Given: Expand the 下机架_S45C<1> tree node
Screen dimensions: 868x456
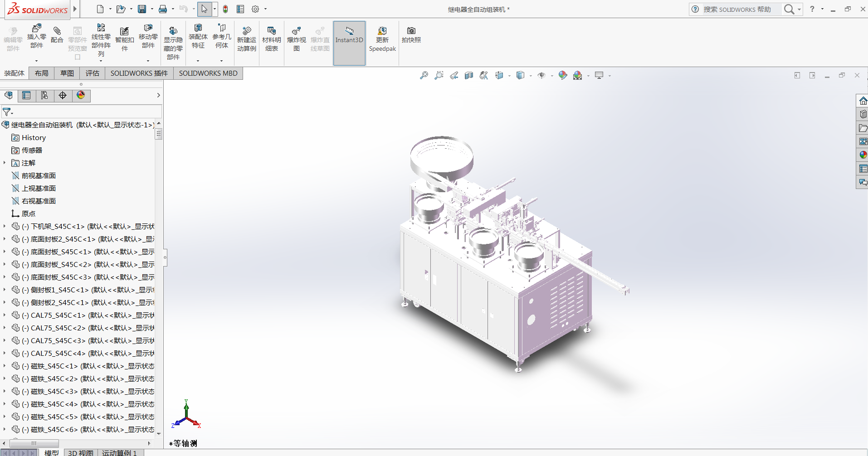Looking at the screenshot, I should (x=5, y=226).
